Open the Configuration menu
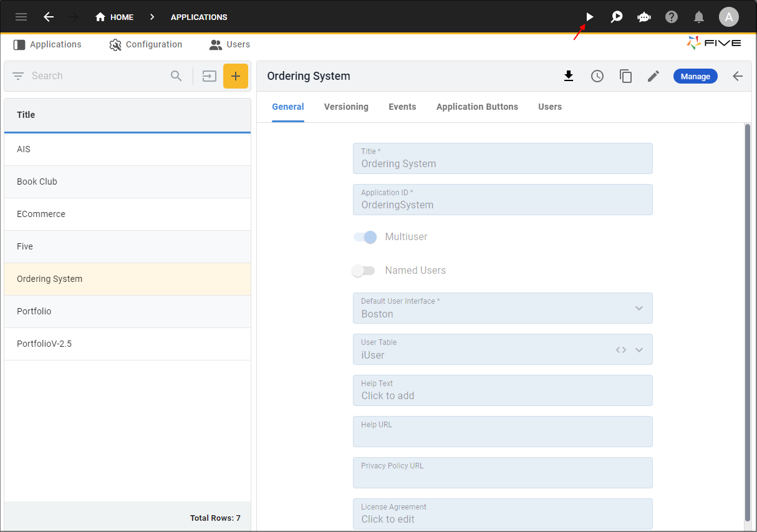Image resolution: width=757 pixels, height=532 pixels. click(145, 44)
